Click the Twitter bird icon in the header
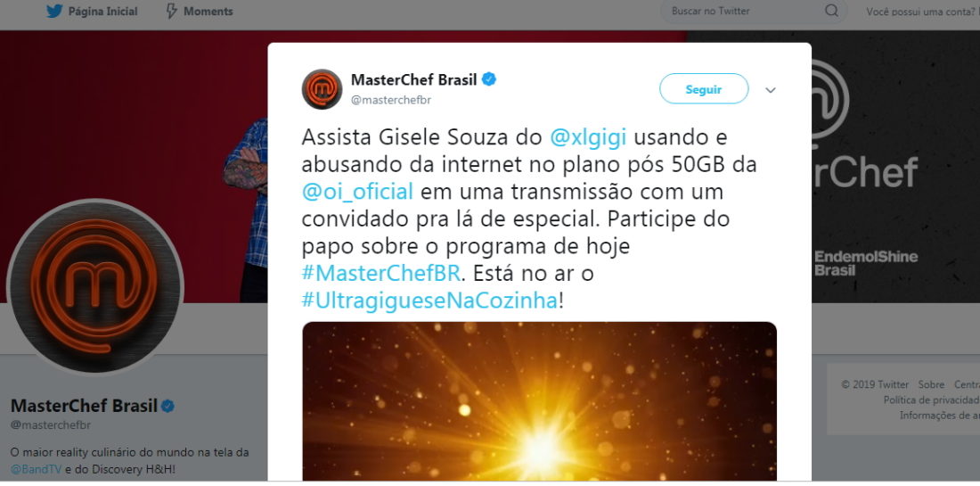This screenshot has height=486, width=980. click(54, 12)
